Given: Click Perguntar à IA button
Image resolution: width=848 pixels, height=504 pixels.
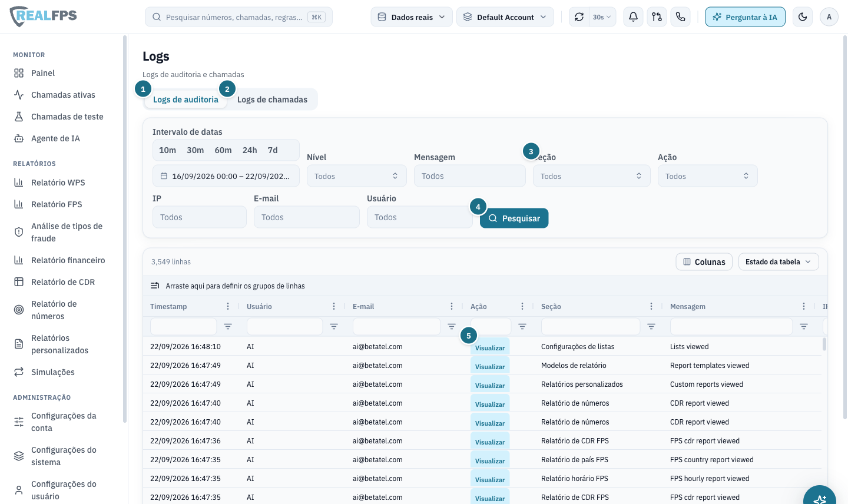Looking at the screenshot, I should 745,17.
